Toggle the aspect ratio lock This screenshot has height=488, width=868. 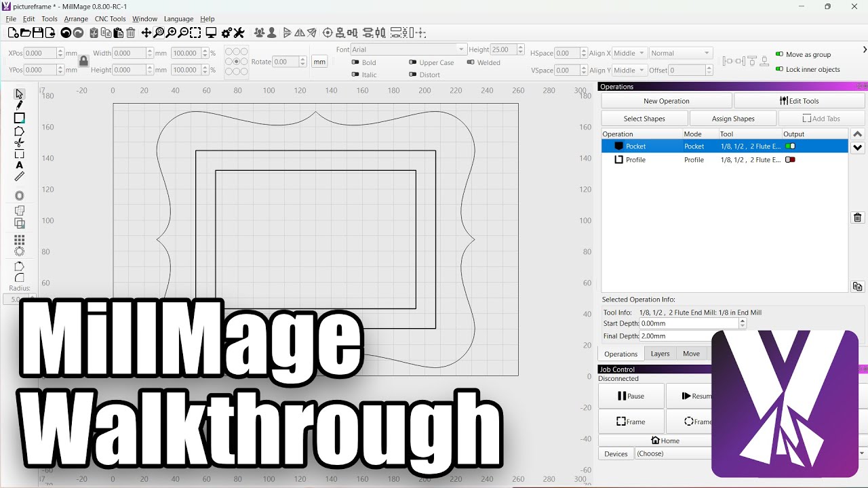[x=83, y=61]
